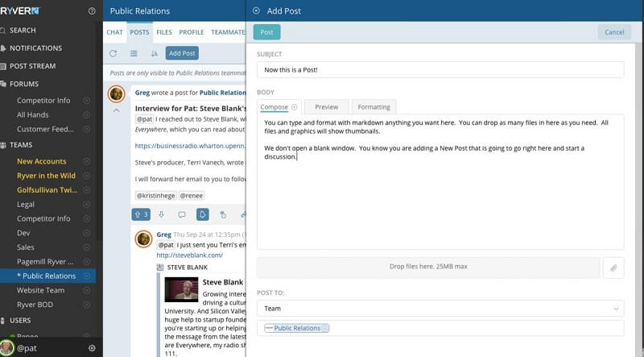Viewport: 644px width, 357px height.
Task: Click the paperclip attach file icon
Action: click(x=613, y=268)
